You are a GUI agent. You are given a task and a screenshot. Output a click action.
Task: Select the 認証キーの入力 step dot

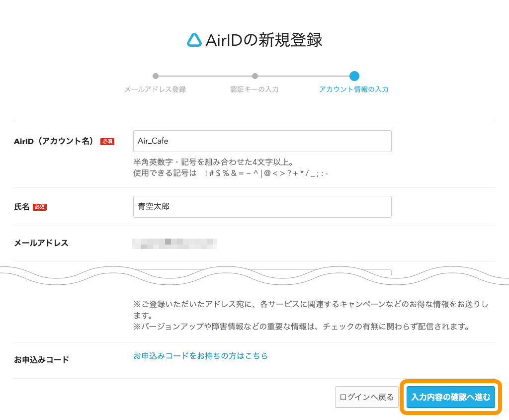click(x=255, y=76)
